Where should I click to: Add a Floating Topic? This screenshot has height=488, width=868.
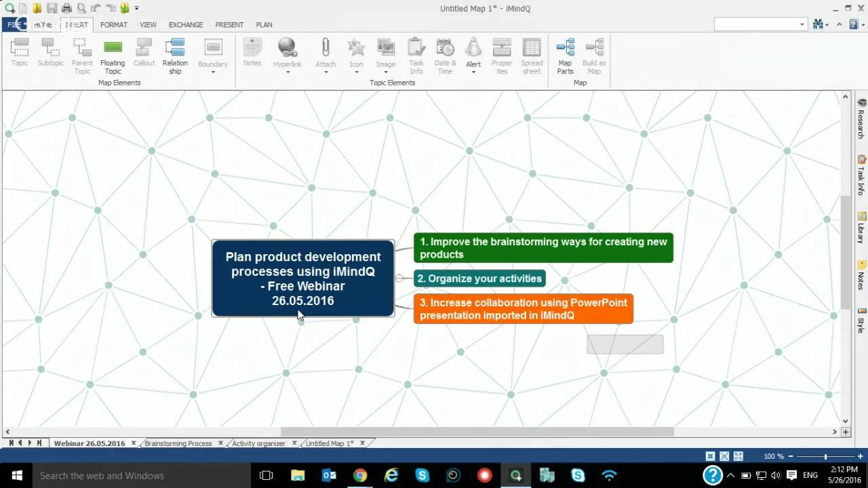pos(113,56)
